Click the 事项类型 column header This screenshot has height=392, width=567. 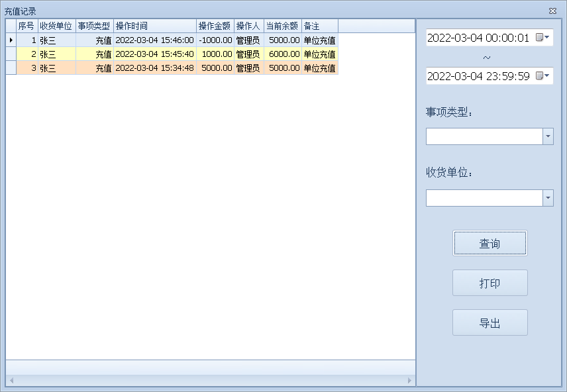pos(94,26)
